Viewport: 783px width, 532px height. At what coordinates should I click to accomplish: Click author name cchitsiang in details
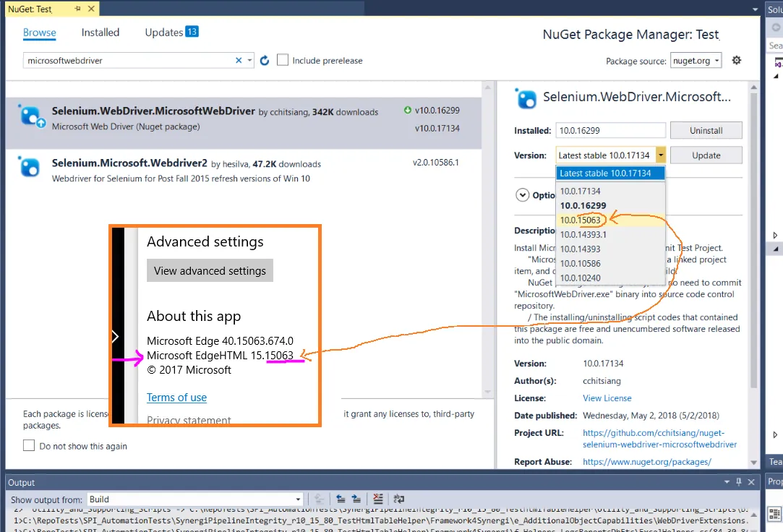click(602, 381)
